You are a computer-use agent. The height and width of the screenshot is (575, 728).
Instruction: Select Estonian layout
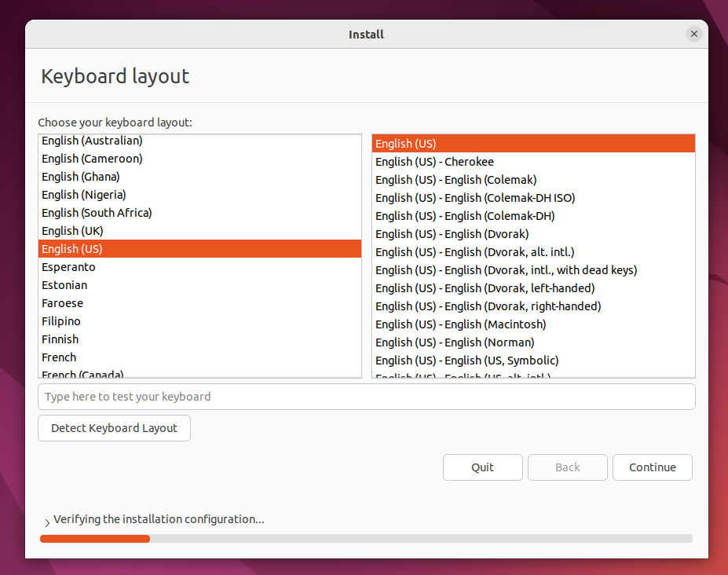point(199,285)
